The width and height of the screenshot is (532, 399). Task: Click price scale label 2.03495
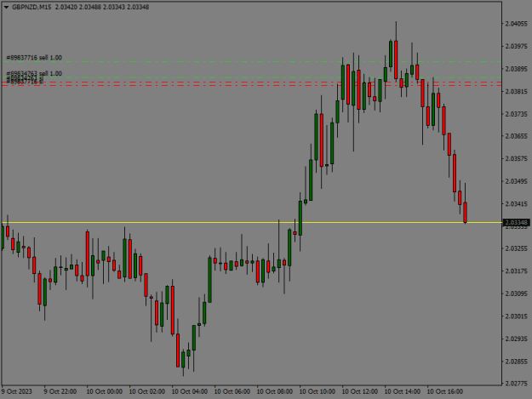pyautogui.click(x=517, y=181)
